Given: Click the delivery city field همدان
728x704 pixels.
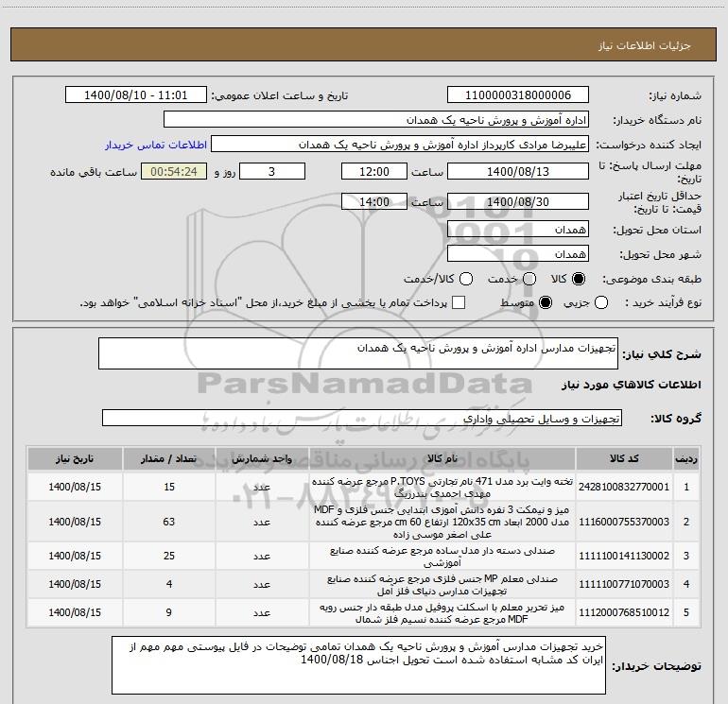Looking at the screenshot, I should [518, 254].
